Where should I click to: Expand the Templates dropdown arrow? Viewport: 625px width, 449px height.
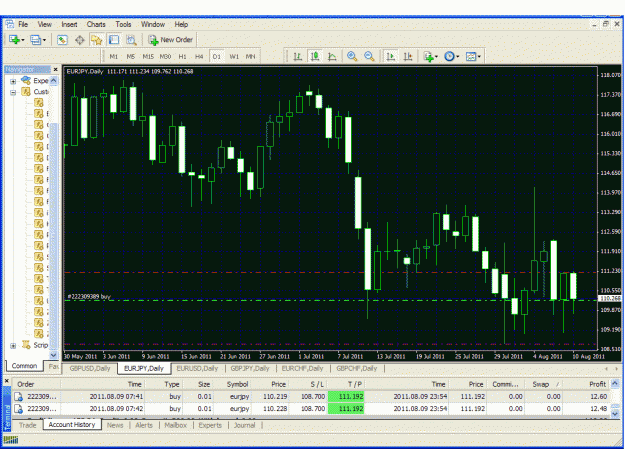click(479, 57)
